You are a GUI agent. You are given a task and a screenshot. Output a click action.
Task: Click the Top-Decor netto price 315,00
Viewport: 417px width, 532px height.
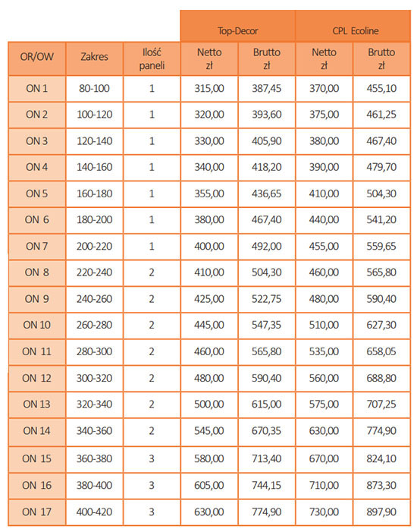tap(209, 89)
